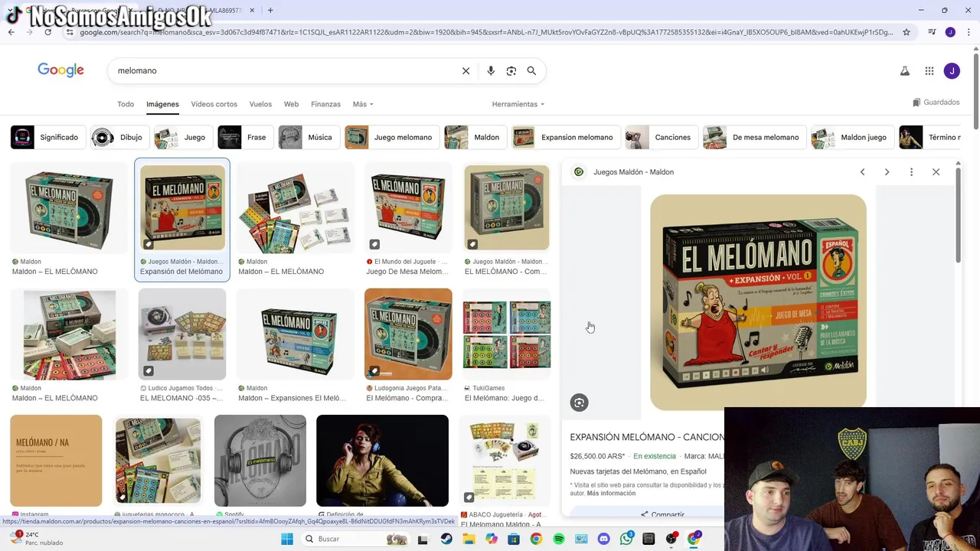
Task: Switch to the Finanzas tab
Action: pos(325,104)
